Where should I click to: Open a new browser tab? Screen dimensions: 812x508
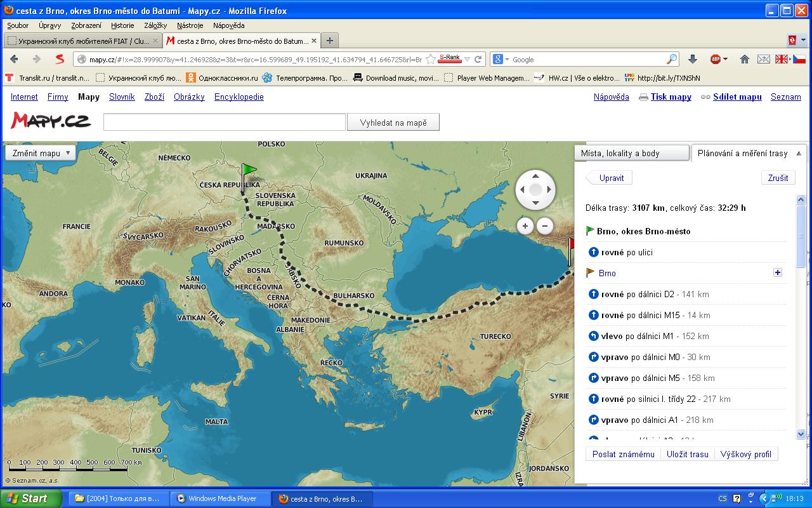pos(329,41)
